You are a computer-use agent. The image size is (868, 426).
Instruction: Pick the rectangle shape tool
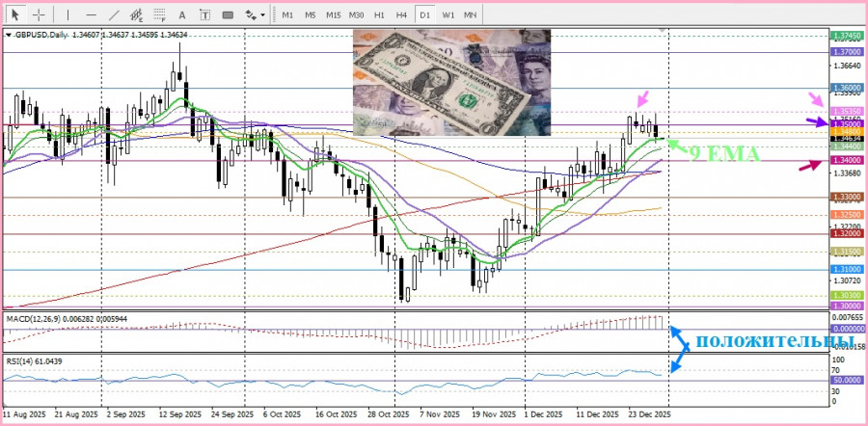[x=228, y=15]
